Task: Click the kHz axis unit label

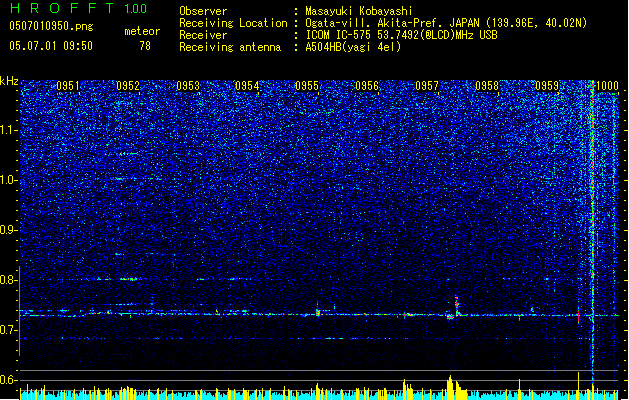Action: pos(9,81)
